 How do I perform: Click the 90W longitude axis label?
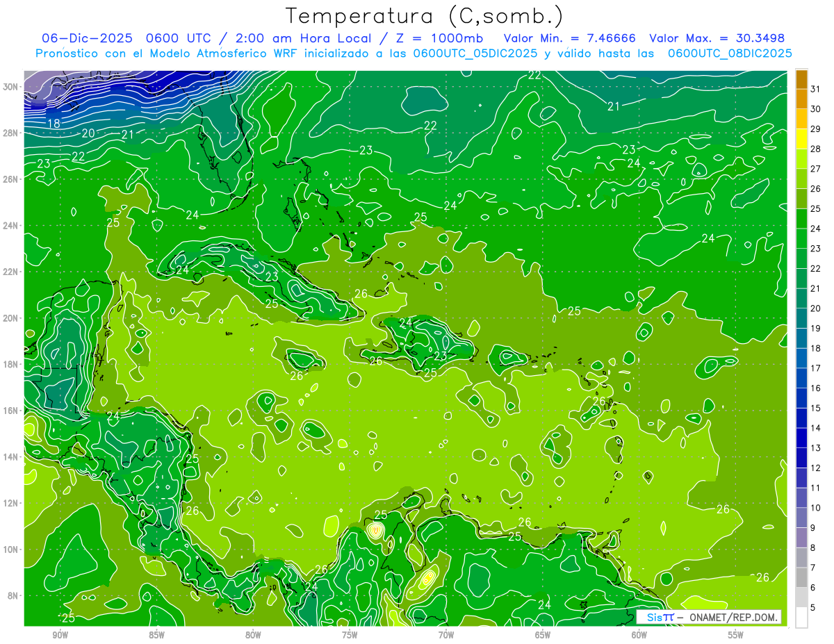60,635
